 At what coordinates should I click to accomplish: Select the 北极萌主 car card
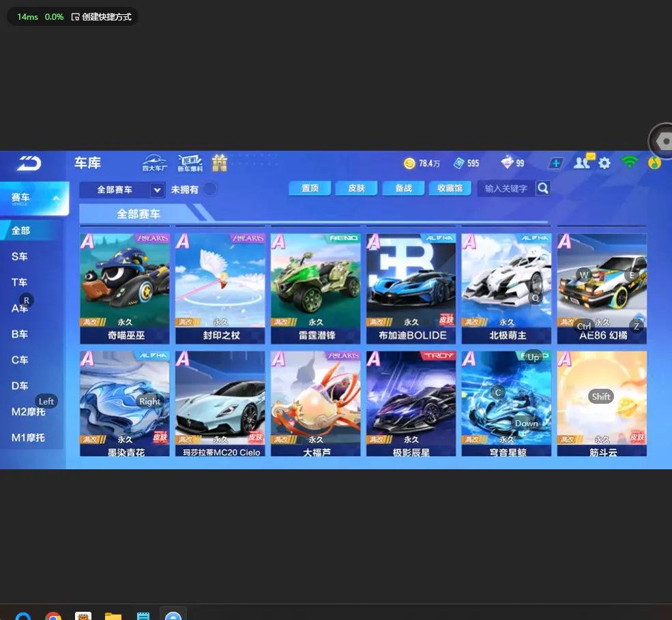(x=507, y=289)
